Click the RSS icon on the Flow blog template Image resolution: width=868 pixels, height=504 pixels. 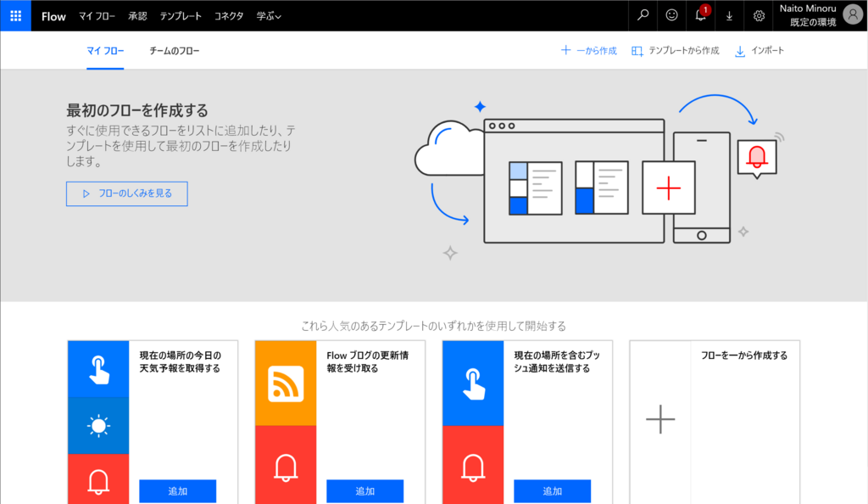pos(286,382)
